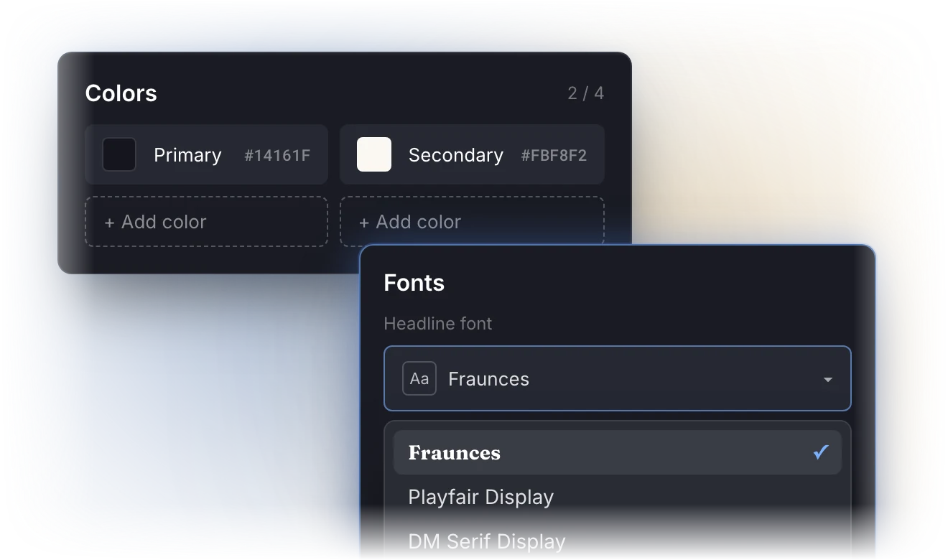
Task: Click the Headline font label
Action: [438, 324]
